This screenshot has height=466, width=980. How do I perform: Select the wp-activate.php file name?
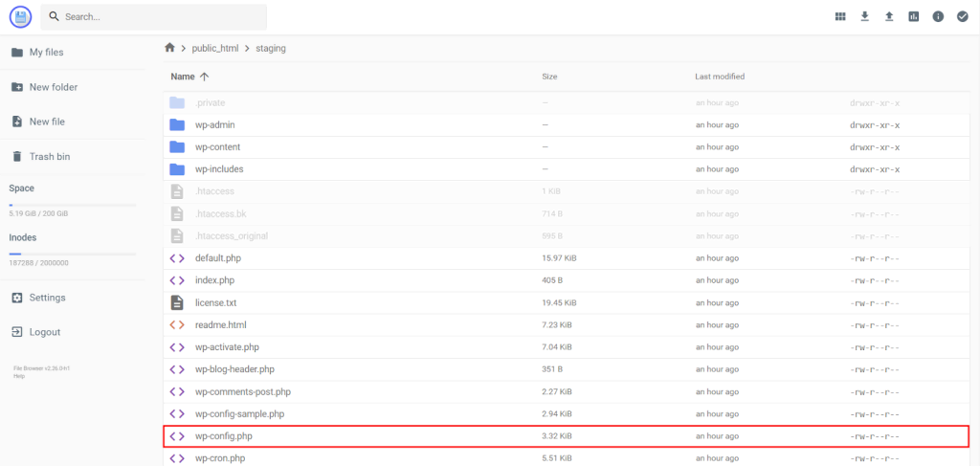[x=227, y=347]
